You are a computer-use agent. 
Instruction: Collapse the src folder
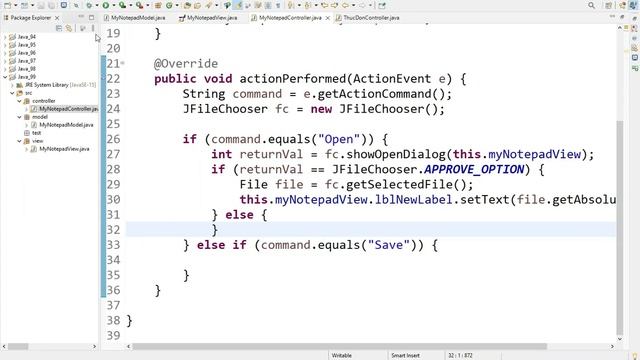(12, 93)
